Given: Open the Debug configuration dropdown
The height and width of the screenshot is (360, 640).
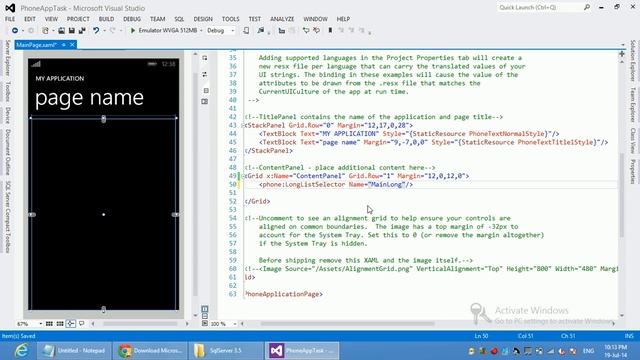Looking at the screenshot, I should click(x=233, y=31).
